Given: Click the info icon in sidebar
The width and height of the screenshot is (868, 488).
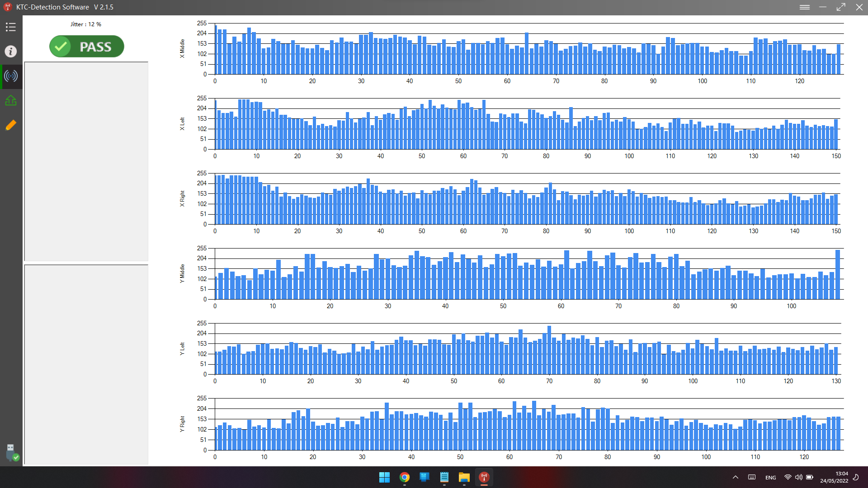Looking at the screenshot, I should pyautogui.click(x=11, y=52).
